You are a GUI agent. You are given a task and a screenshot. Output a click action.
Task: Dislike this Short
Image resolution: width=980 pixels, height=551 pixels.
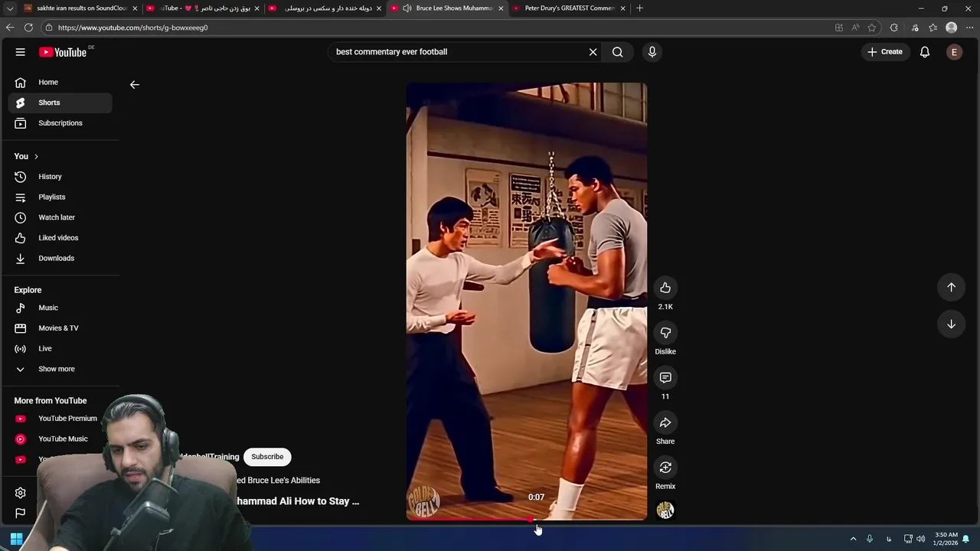click(x=665, y=333)
